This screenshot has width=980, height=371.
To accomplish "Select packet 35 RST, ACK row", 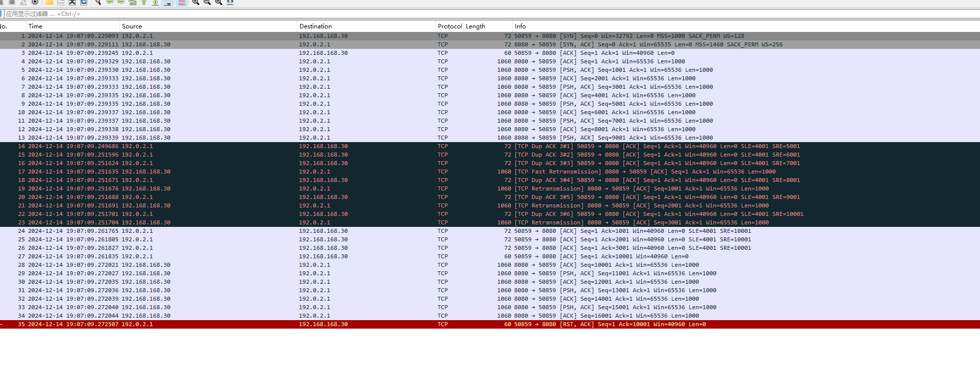I will click(490, 324).
